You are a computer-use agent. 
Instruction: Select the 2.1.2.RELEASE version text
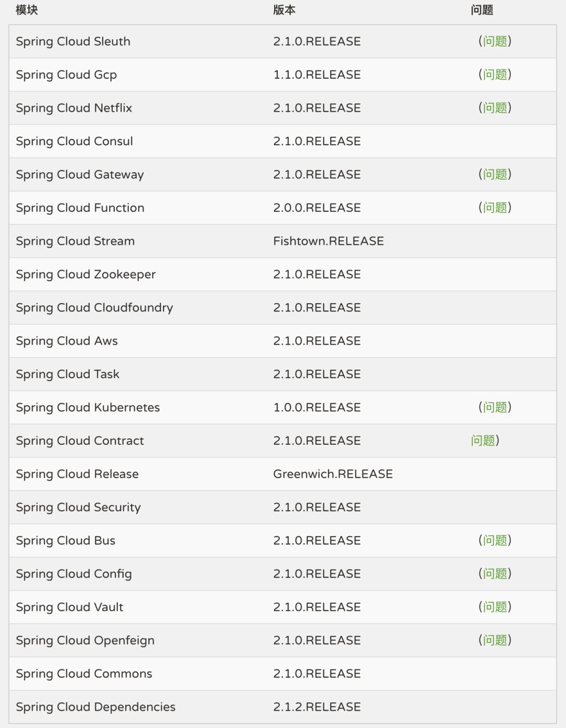click(x=317, y=707)
